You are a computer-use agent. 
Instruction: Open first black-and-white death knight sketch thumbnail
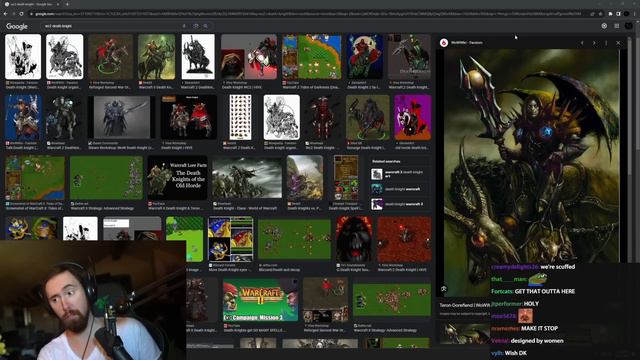click(23, 57)
